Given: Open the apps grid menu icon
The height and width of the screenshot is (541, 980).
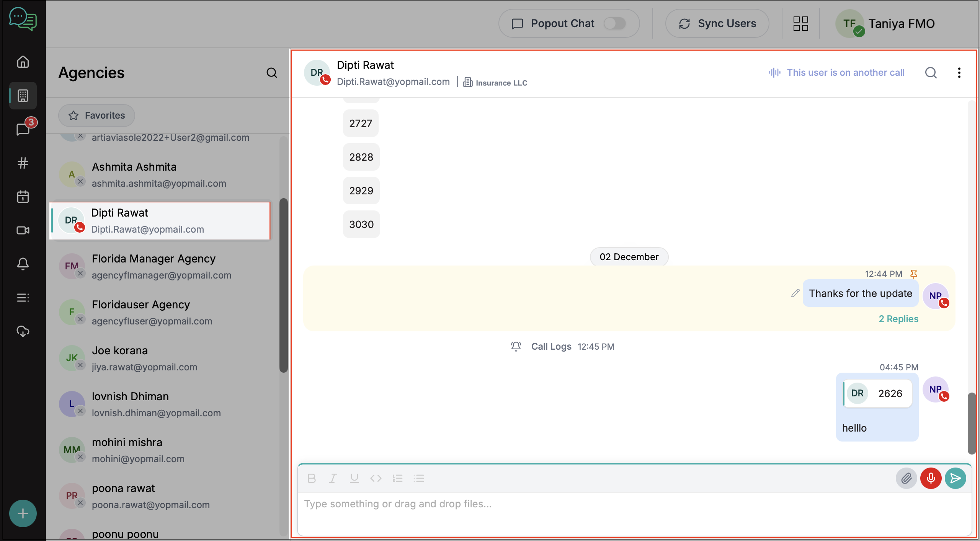Looking at the screenshot, I should [x=800, y=24].
